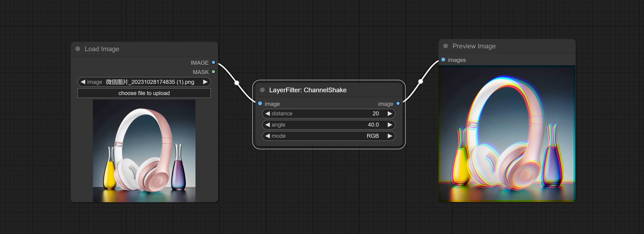Click the image input socket on ChannelShake
644x234 pixels.
pos(260,103)
